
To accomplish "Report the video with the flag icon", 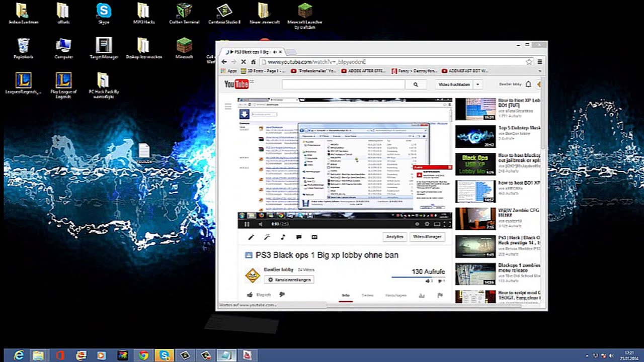I will tap(440, 296).
